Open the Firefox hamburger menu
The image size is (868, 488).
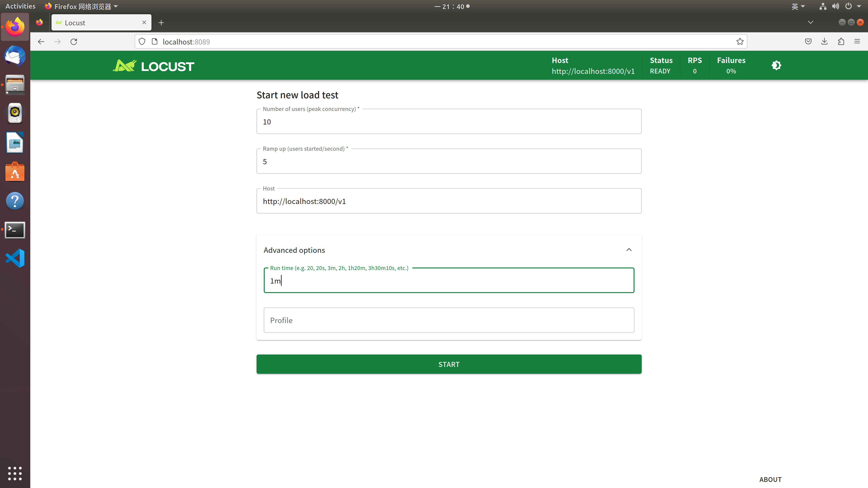857,42
